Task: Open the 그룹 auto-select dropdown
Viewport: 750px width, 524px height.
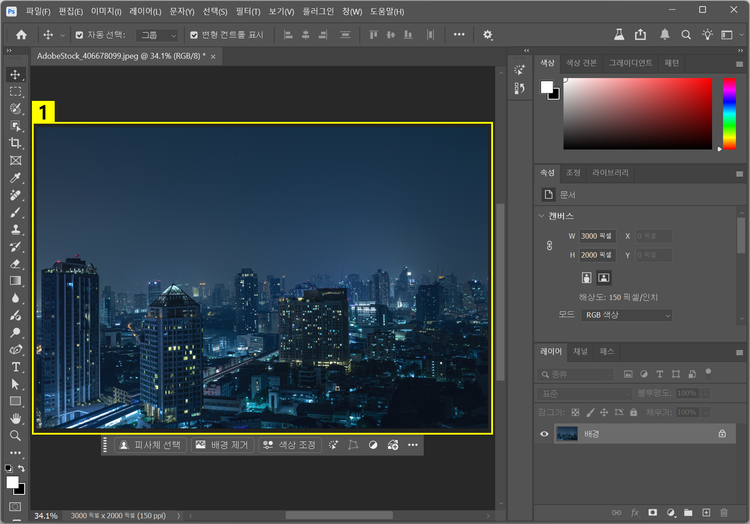Action: 157,35
